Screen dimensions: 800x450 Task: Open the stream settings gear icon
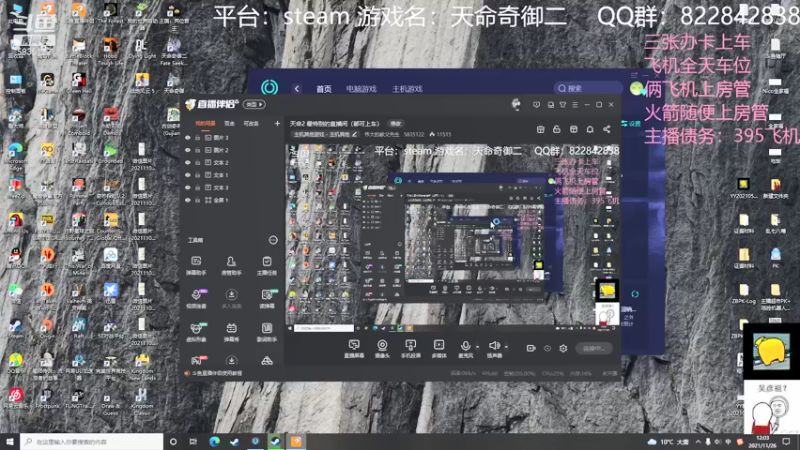pos(563,348)
